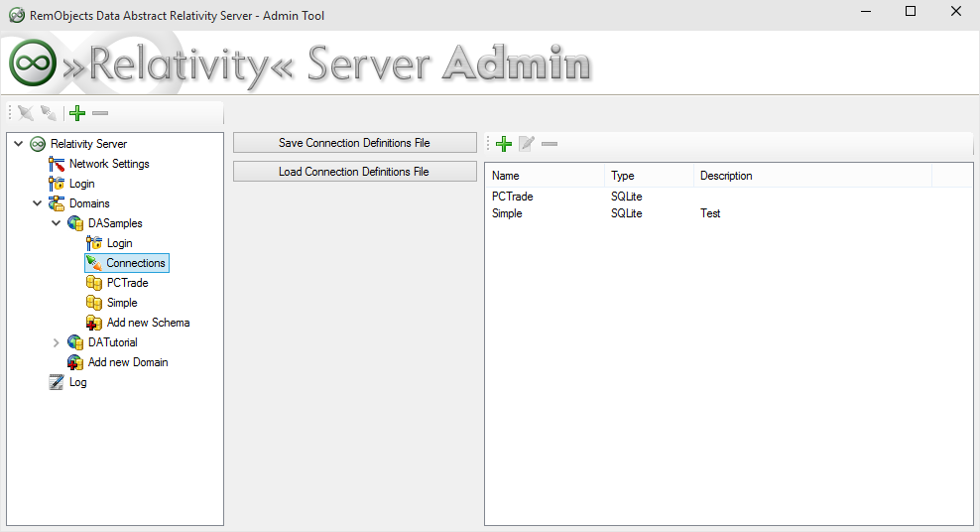Click Add new Schema icon

[94, 323]
